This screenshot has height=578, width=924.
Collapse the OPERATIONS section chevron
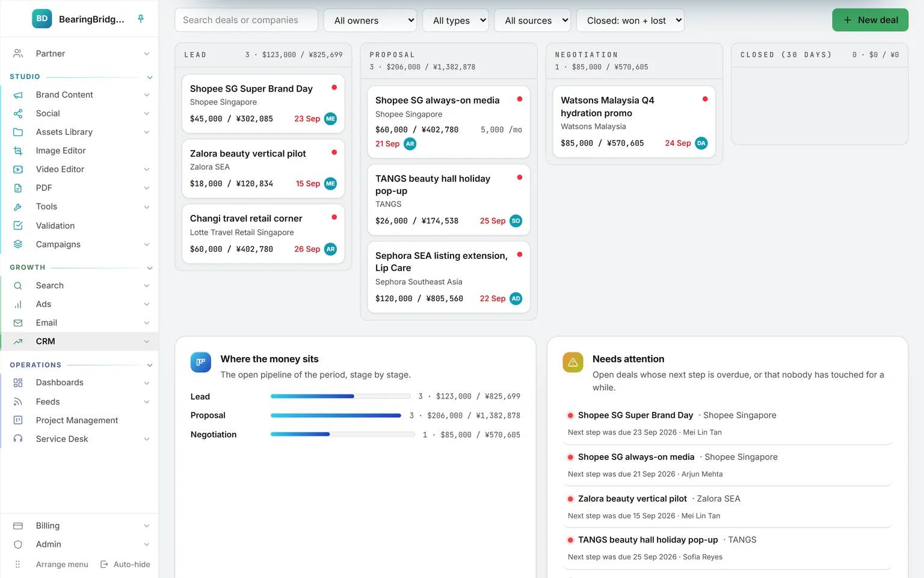(150, 365)
